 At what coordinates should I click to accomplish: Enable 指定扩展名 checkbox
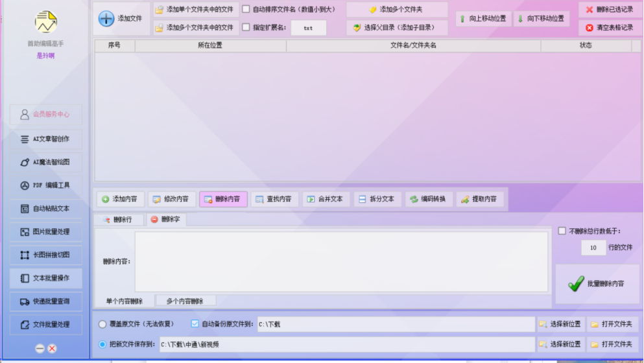246,27
